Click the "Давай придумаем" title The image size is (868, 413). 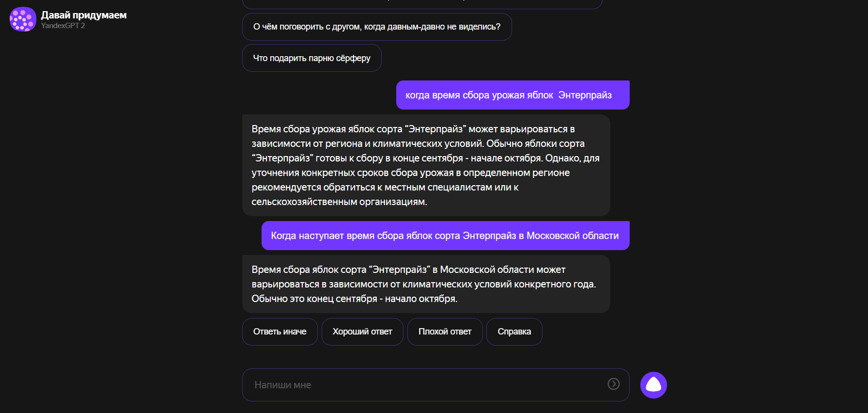click(x=84, y=15)
